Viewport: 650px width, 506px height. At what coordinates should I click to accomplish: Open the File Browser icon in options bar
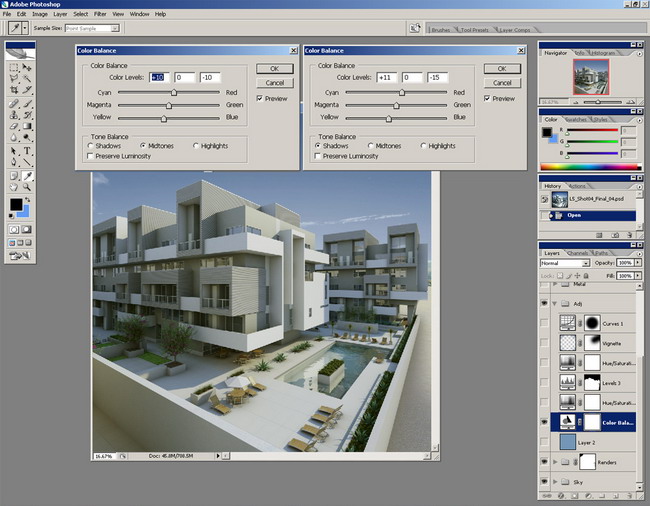tap(415, 28)
